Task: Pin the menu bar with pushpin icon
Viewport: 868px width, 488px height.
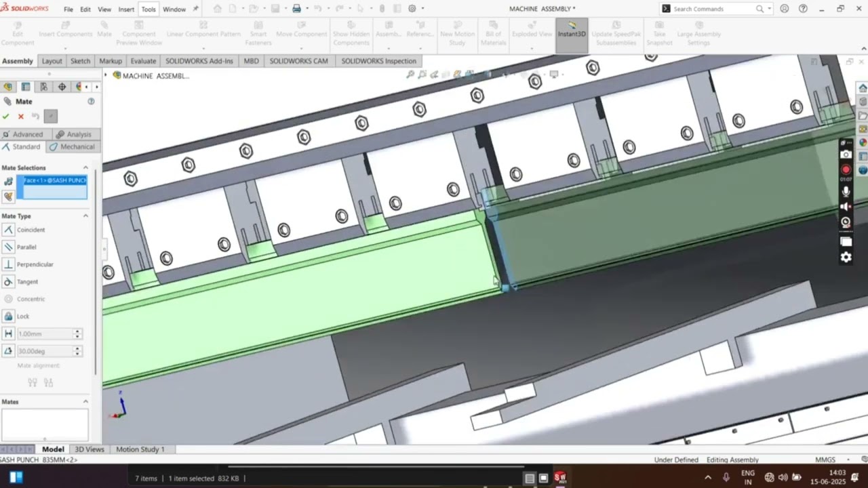Action: [x=196, y=9]
